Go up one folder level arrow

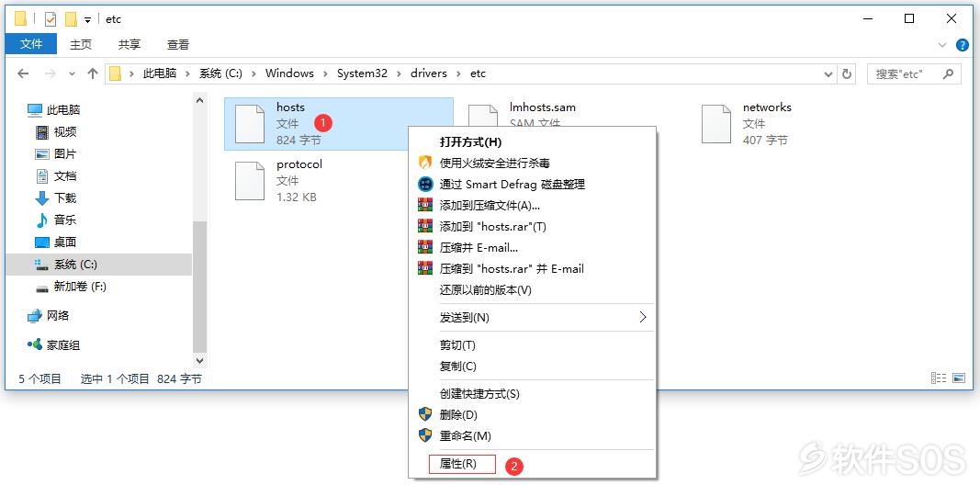pos(93,73)
